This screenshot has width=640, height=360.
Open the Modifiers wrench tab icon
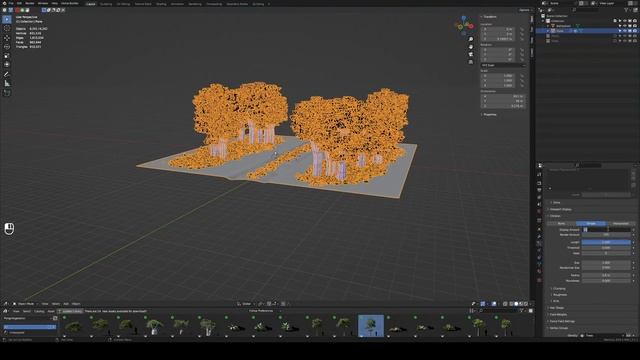(x=540, y=236)
